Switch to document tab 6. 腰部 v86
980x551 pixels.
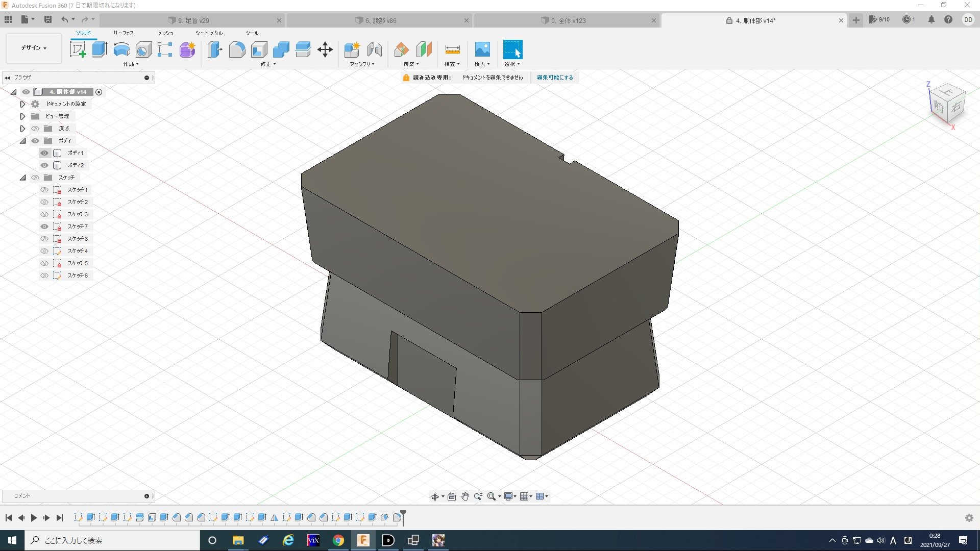[x=380, y=20]
